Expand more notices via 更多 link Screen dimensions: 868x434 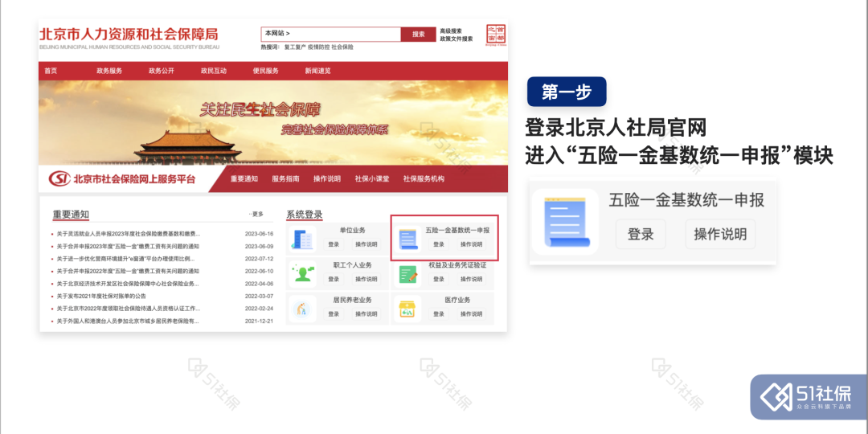tap(256, 215)
